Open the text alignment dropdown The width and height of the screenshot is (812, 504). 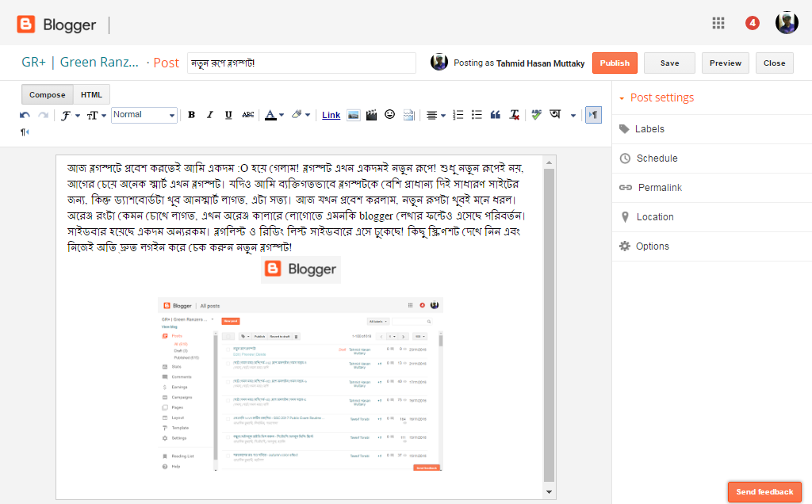pyautogui.click(x=435, y=115)
